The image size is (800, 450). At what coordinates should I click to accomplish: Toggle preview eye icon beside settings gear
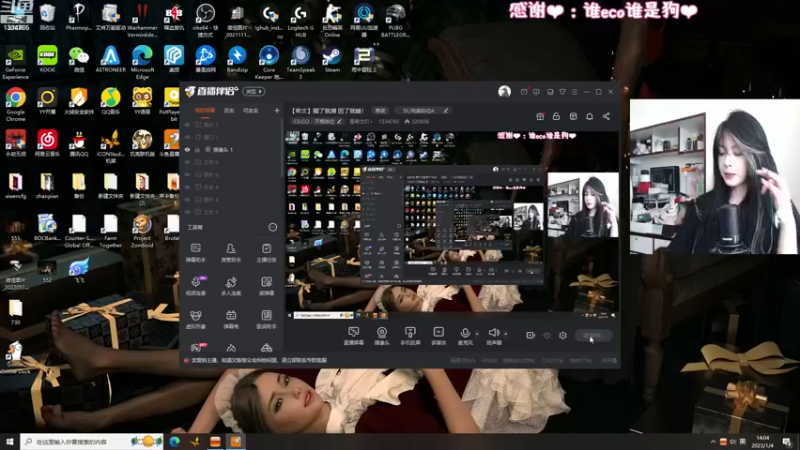547,335
